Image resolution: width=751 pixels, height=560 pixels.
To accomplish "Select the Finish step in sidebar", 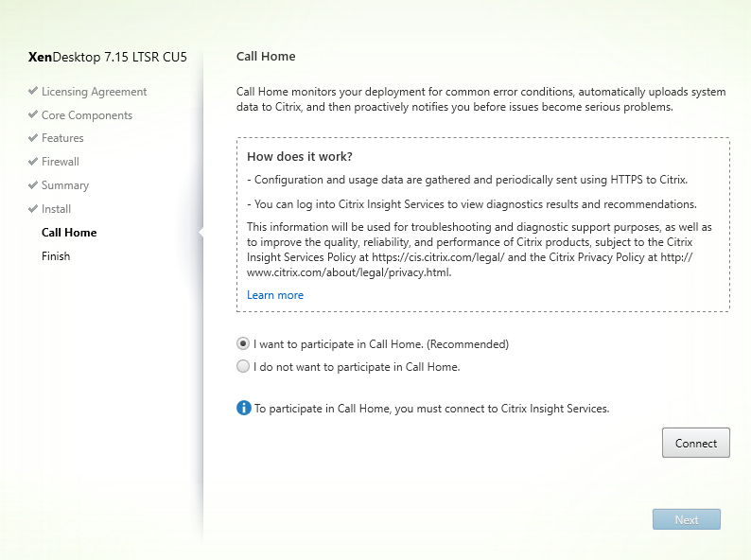I will point(56,256).
